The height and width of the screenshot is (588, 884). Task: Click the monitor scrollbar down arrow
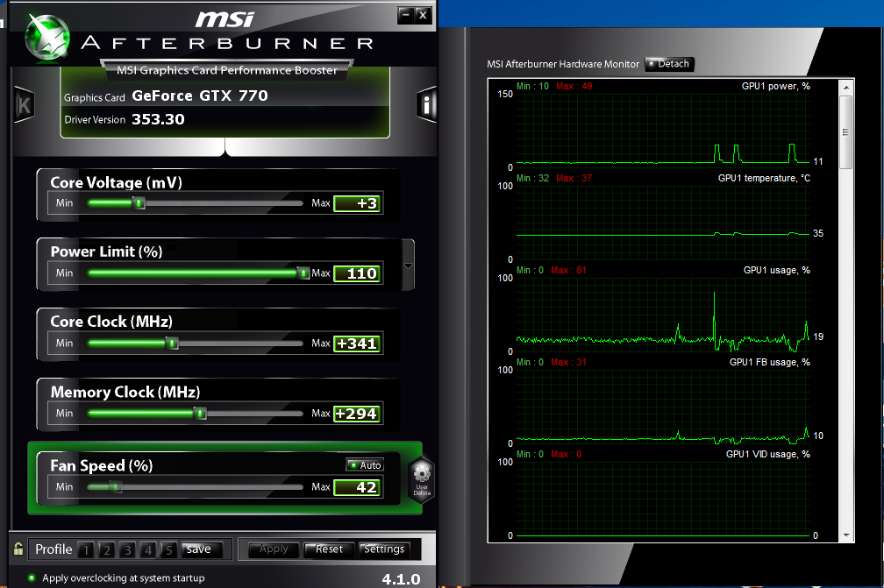[846, 535]
